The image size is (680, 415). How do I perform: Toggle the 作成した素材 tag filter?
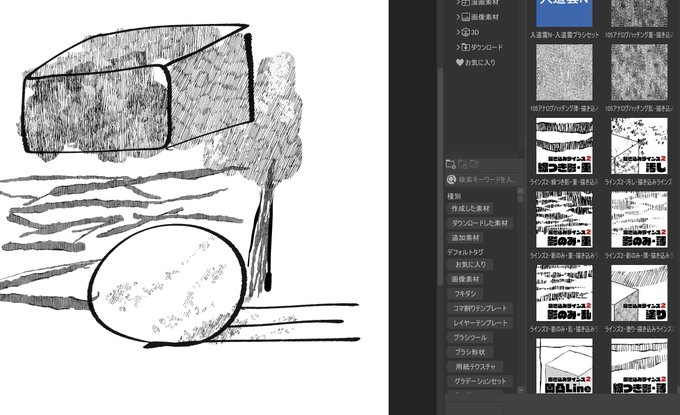point(470,209)
